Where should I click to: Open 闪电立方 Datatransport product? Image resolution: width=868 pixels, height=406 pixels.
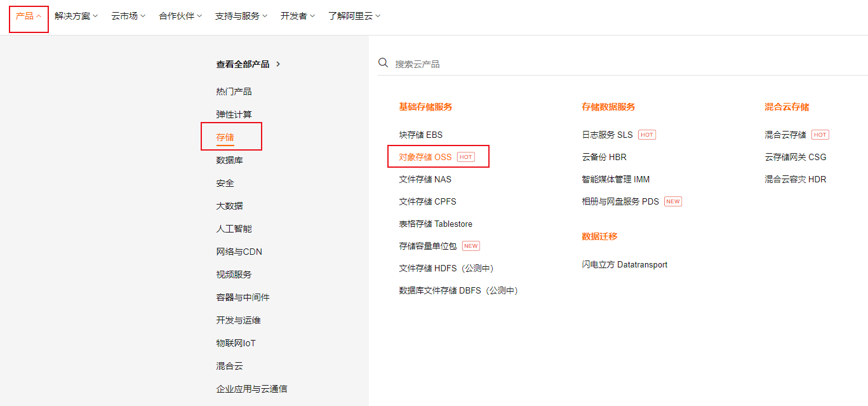[x=624, y=264]
